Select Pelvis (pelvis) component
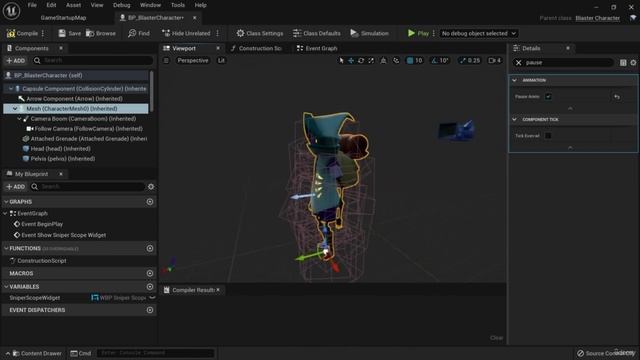 pyautogui.click(x=59, y=159)
